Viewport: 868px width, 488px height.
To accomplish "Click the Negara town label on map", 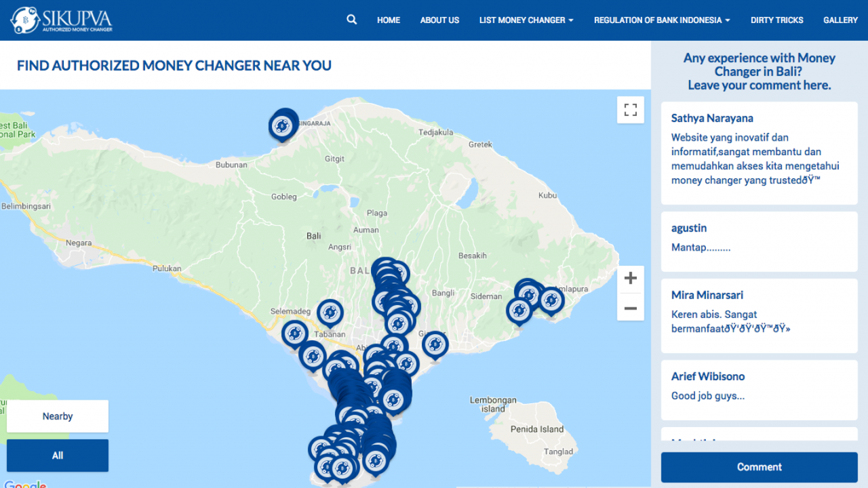I will point(79,243).
